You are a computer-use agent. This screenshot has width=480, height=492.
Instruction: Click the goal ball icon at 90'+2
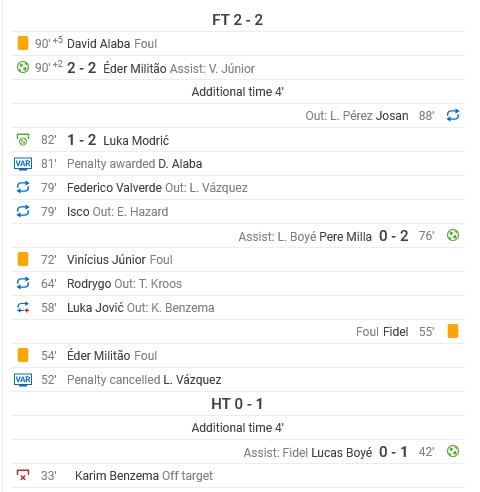(23, 68)
